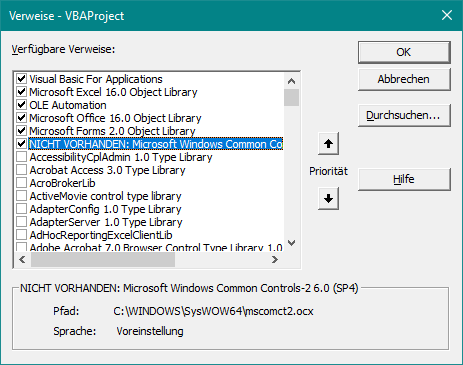Select the 'OLE Automation' row text
This screenshot has width=463, height=365.
point(68,105)
